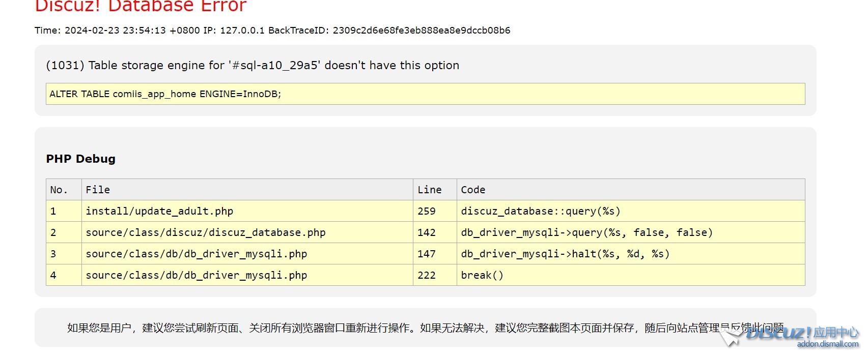
Task: Click line number 147
Action: click(x=427, y=254)
